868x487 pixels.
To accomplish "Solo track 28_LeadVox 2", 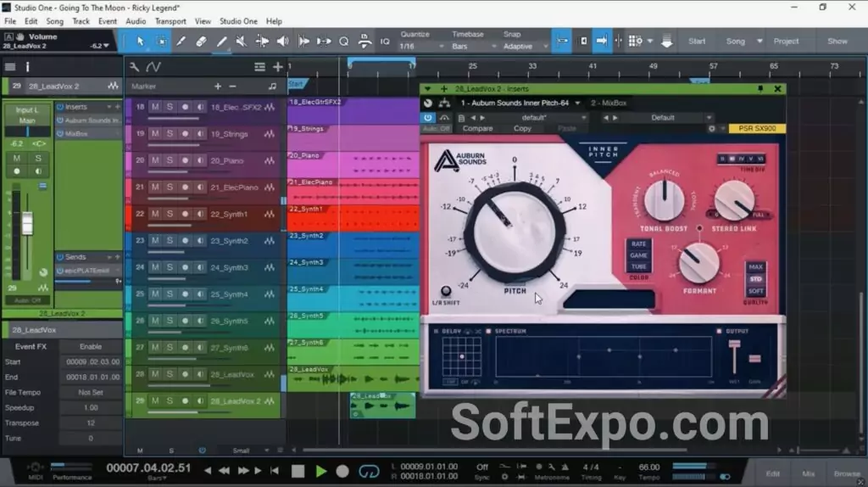I will tap(170, 401).
